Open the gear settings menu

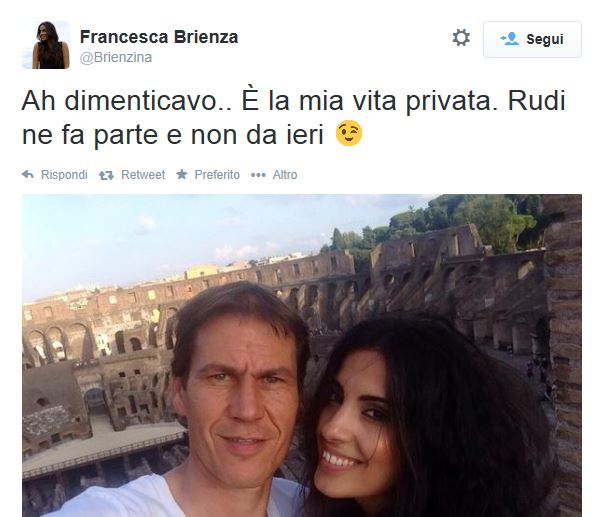pos(461,38)
